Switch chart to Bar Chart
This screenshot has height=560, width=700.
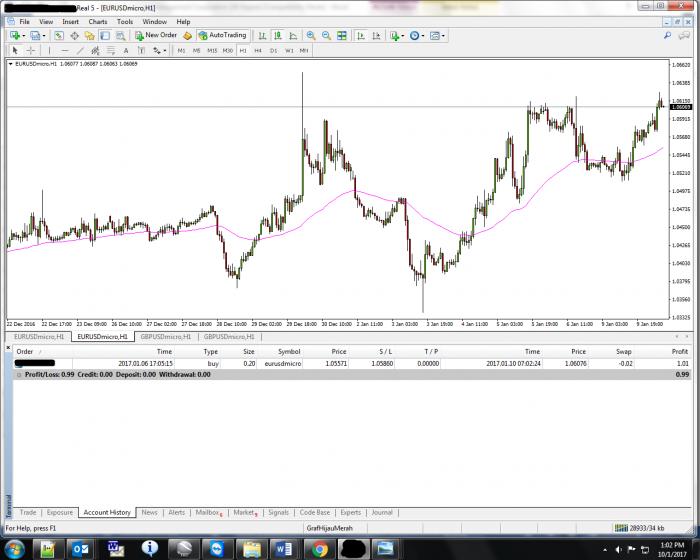pos(262,36)
